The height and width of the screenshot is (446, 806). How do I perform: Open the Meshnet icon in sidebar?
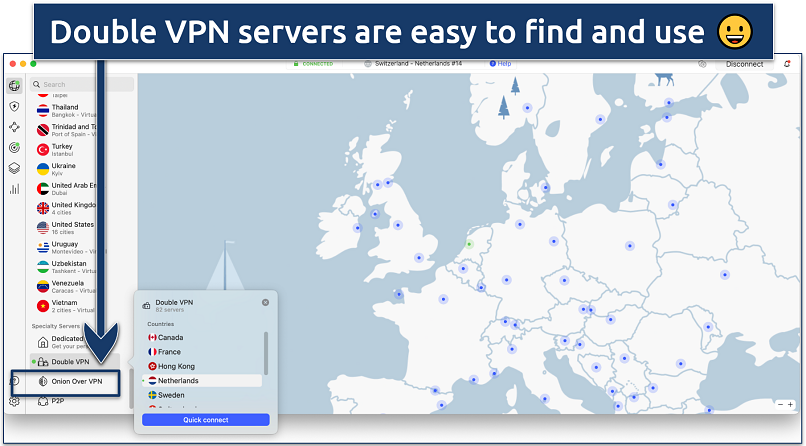(x=14, y=127)
